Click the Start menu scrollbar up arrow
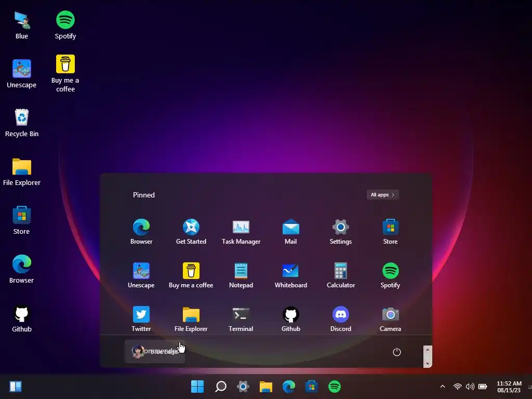This screenshot has height=399, width=532. pos(428,350)
